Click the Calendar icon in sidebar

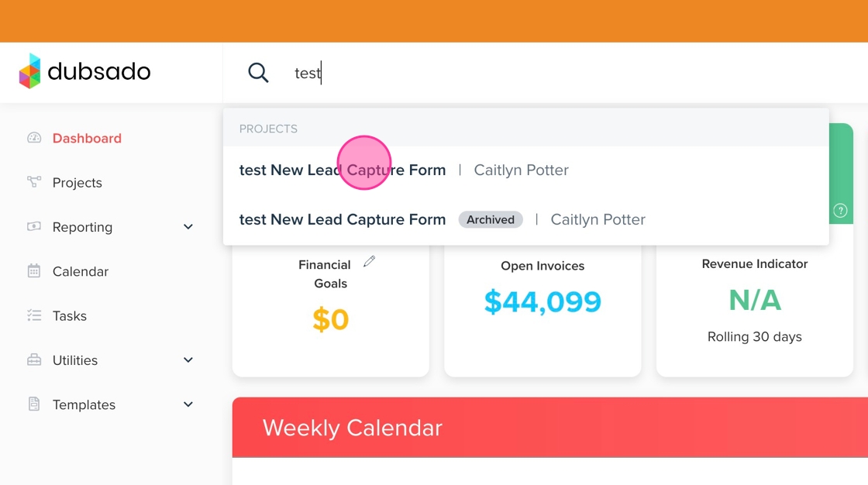pos(34,271)
